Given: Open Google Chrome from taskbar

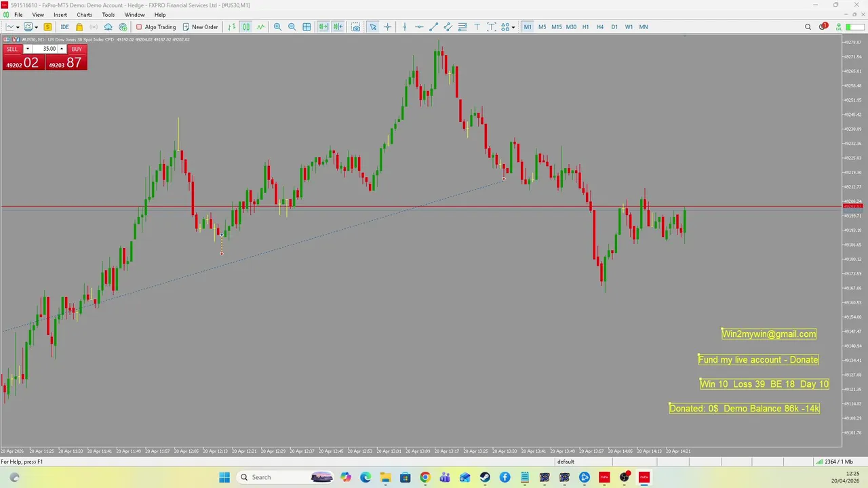Looking at the screenshot, I should point(425,477).
